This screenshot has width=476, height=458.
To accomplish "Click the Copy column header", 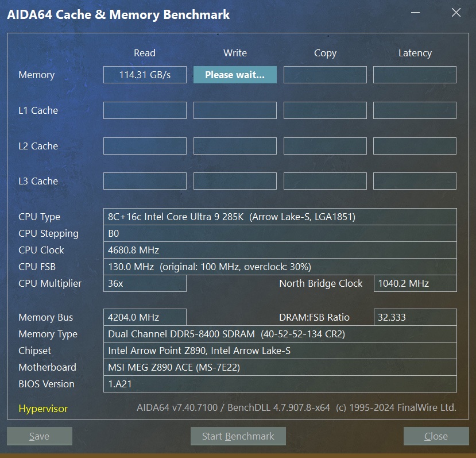I will pyautogui.click(x=325, y=53).
